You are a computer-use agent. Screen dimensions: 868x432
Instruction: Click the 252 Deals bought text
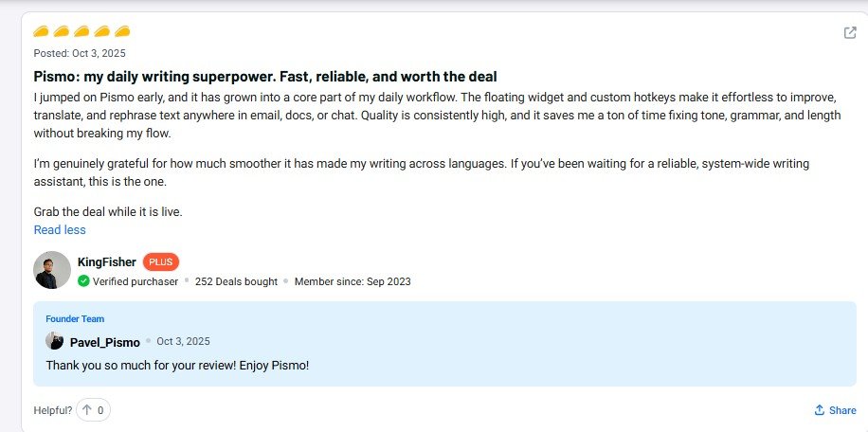coord(236,281)
